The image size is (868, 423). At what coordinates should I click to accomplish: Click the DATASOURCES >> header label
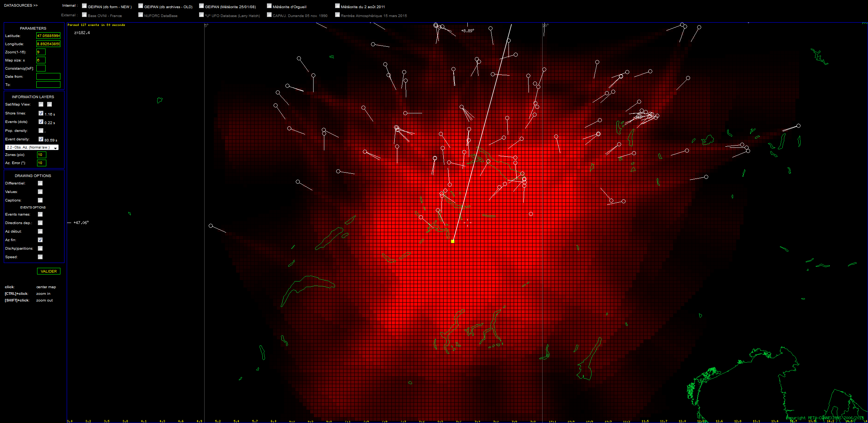[x=21, y=6]
